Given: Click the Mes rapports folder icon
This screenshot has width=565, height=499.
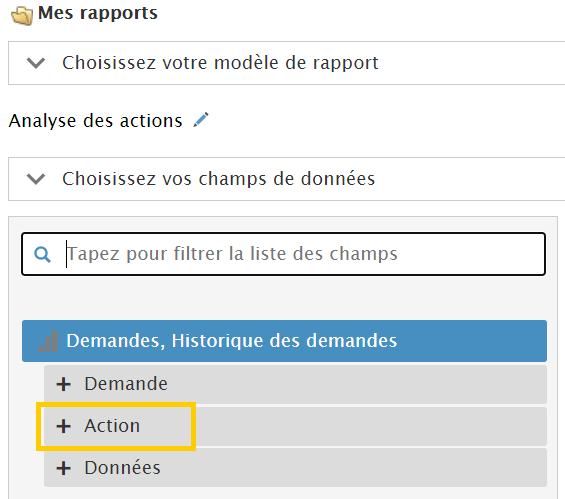Looking at the screenshot, I should (22, 15).
